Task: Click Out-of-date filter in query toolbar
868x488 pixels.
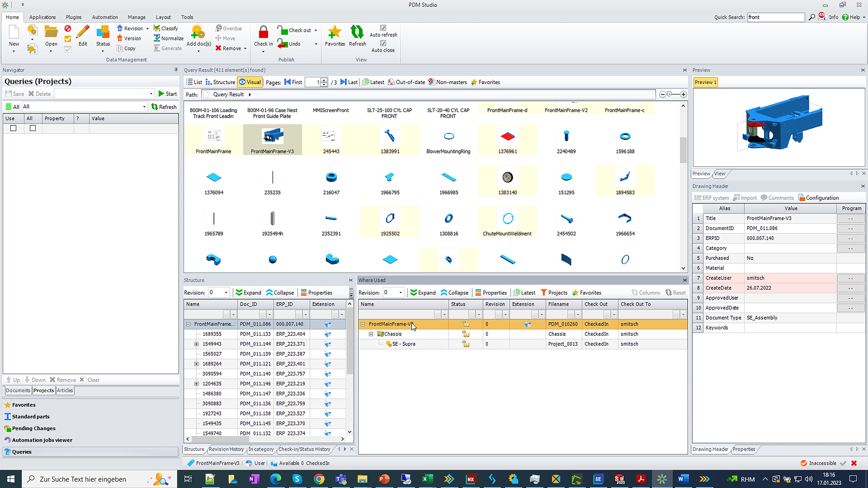Action: [x=406, y=82]
